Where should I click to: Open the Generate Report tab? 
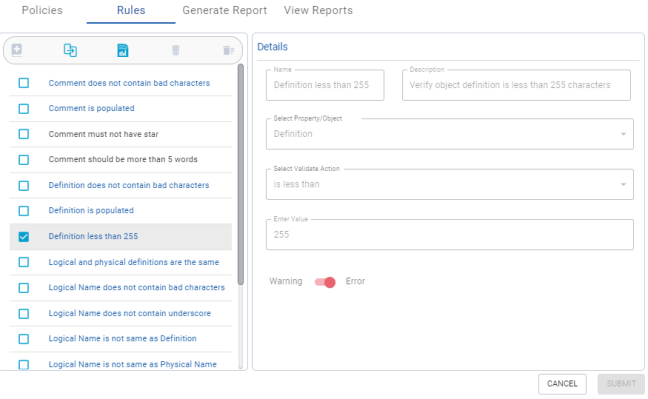tap(225, 10)
